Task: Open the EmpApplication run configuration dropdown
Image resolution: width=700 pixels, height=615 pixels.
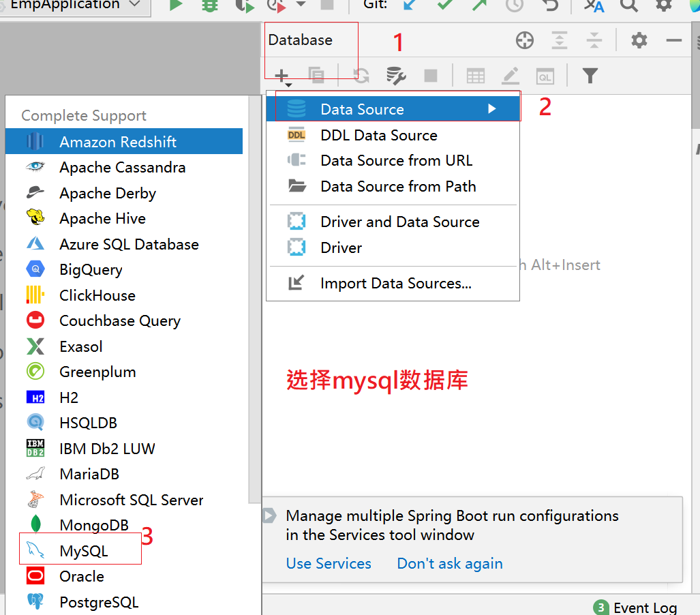Action: coord(75,5)
